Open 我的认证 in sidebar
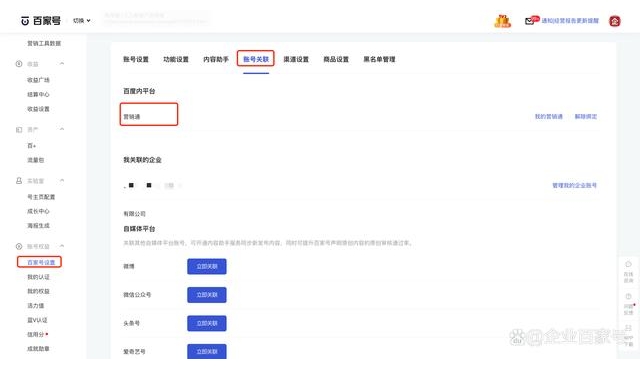The height and width of the screenshot is (369, 640). pos(38,277)
